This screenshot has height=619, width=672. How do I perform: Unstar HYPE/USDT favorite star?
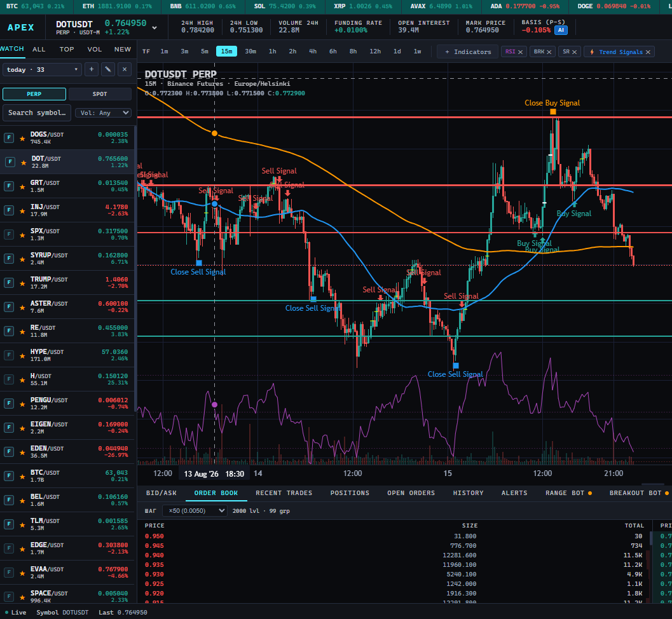click(x=22, y=355)
